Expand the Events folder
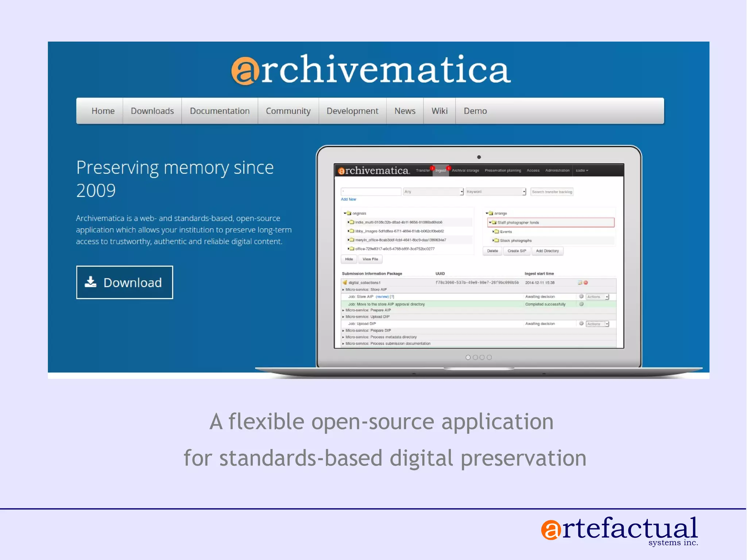This screenshot has height=560, width=747. pyautogui.click(x=493, y=231)
